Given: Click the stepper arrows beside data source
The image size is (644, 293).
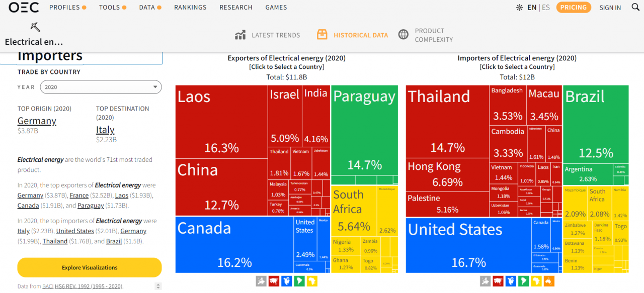Looking at the screenshot, I should [158, 286].
